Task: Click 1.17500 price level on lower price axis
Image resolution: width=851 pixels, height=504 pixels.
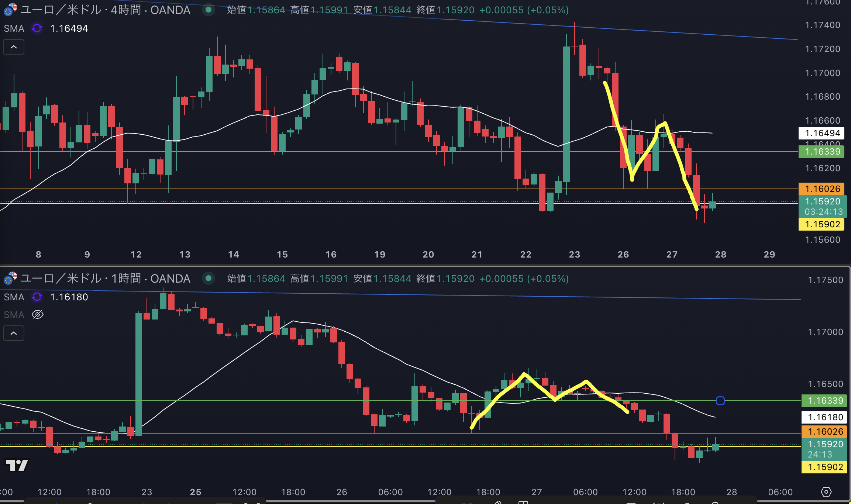Action: pyautogui.click(x=826, y=280)
